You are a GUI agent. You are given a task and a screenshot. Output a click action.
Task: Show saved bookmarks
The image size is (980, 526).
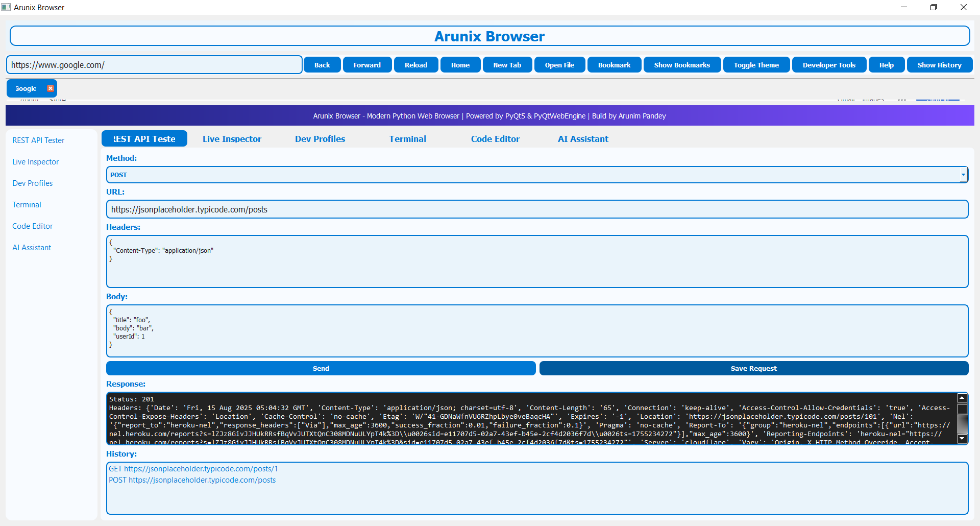[682, 64]
